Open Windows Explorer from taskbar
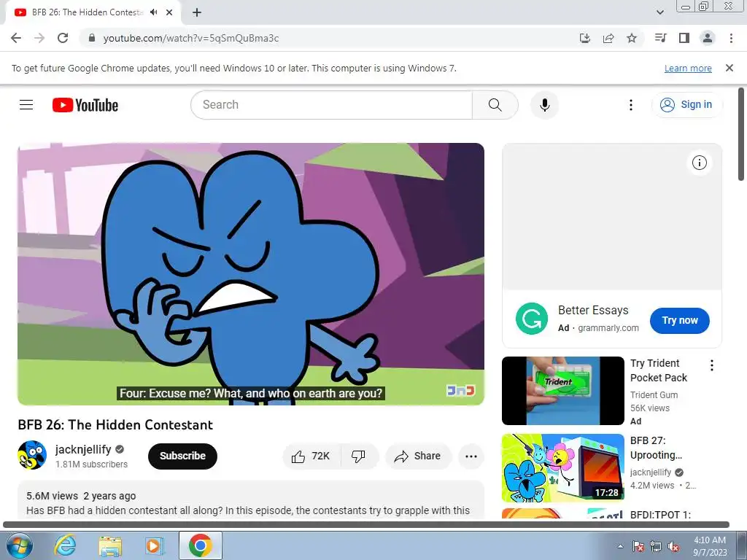Screen dimensions: 747x560 [110, 545]
